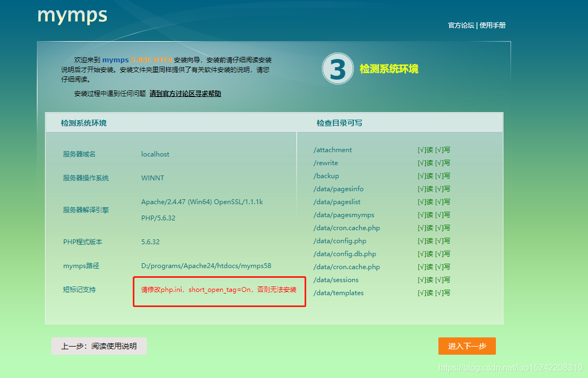This screenshot has height=378, width=588.
Task: Select the localhost domain value
Action: coord(155,154)
